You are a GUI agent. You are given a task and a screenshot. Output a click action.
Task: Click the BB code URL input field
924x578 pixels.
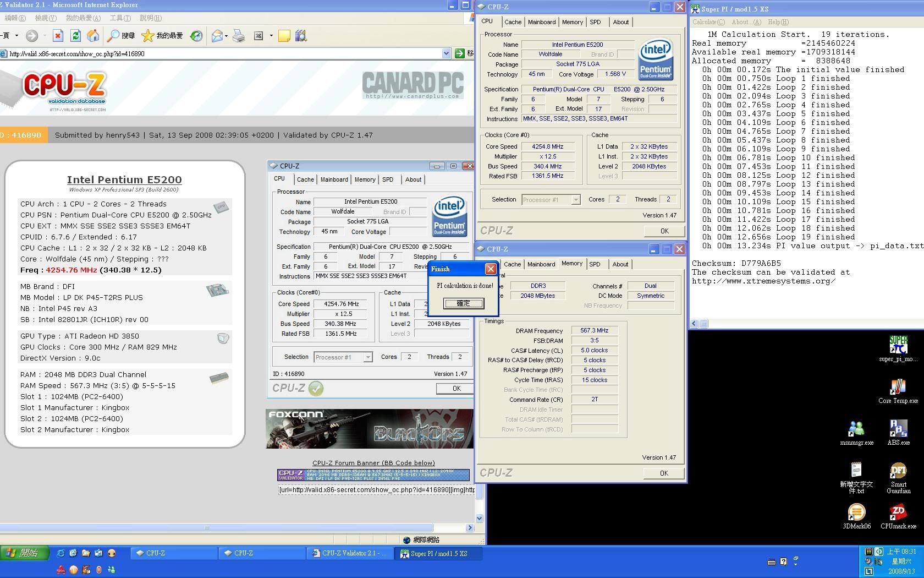(376, 489)
